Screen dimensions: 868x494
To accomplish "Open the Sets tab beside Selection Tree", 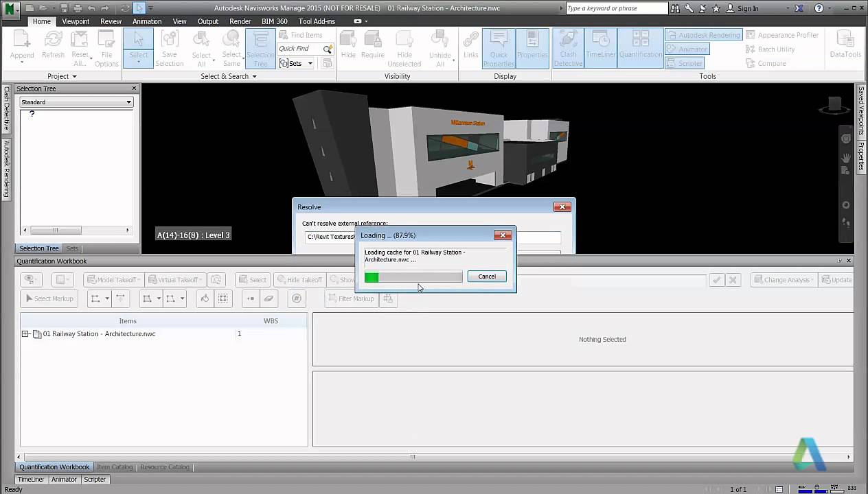I will [72, 248].
